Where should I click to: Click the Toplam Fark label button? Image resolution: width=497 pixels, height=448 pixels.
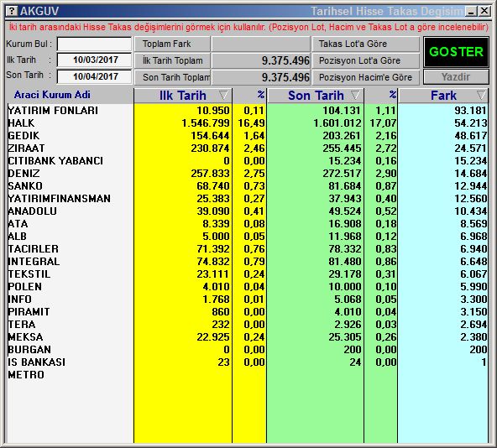click(172, 44)
